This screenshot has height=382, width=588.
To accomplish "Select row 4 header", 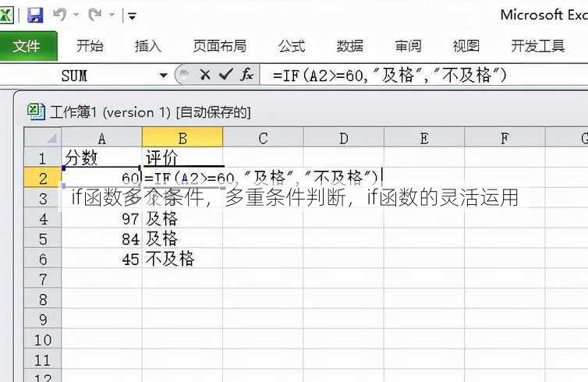I will tap(43, 218).
